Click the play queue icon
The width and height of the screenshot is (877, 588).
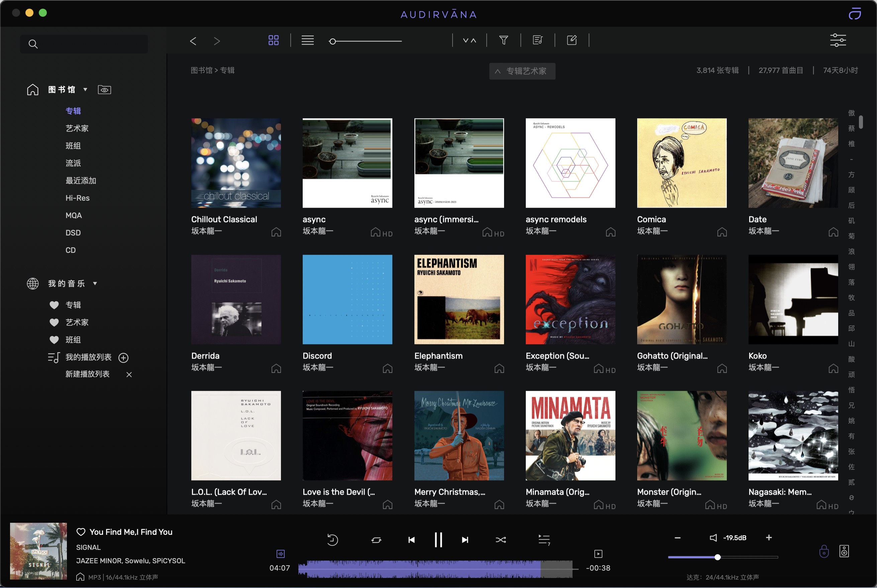click(x=544, y=540)
